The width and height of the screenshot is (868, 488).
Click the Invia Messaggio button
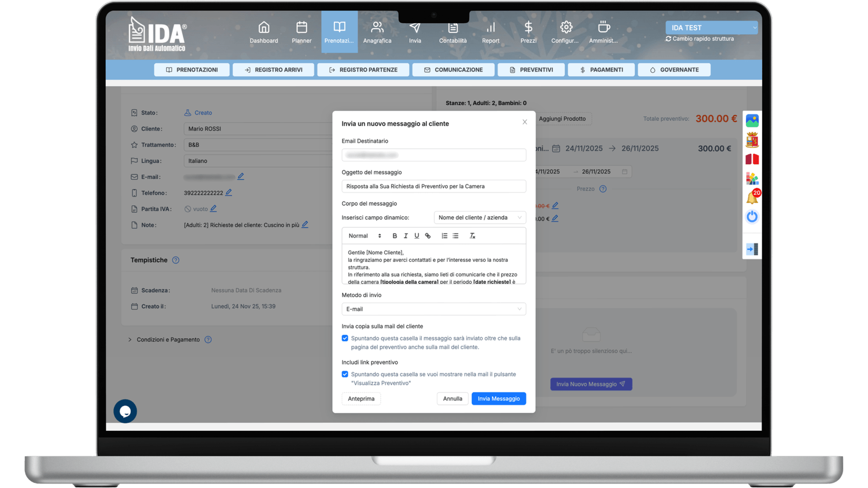tap(498, 399)
